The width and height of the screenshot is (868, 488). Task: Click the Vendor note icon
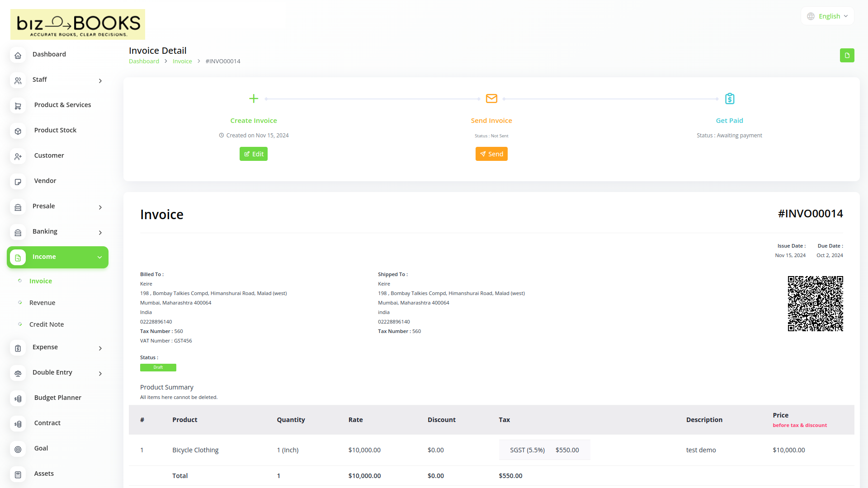[x=18, y=182]
